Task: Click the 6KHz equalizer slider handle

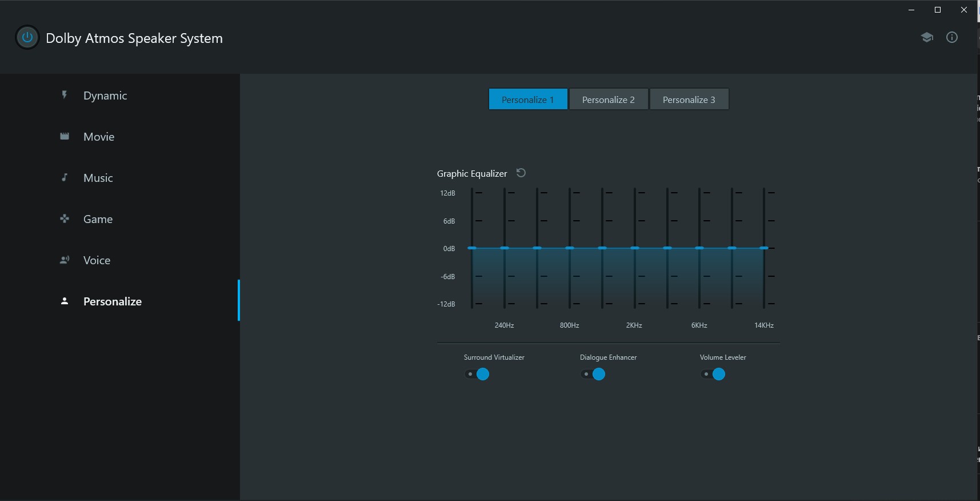Action: [699, 248]
